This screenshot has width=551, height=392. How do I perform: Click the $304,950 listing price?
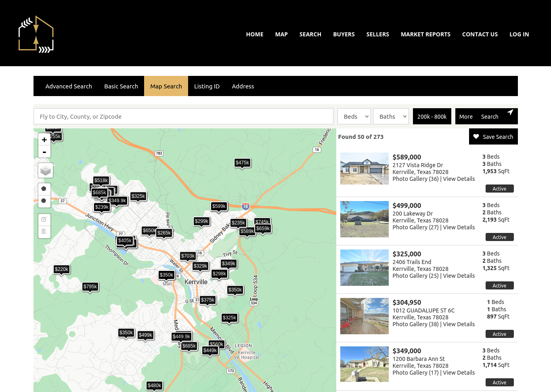pos(407,302)
